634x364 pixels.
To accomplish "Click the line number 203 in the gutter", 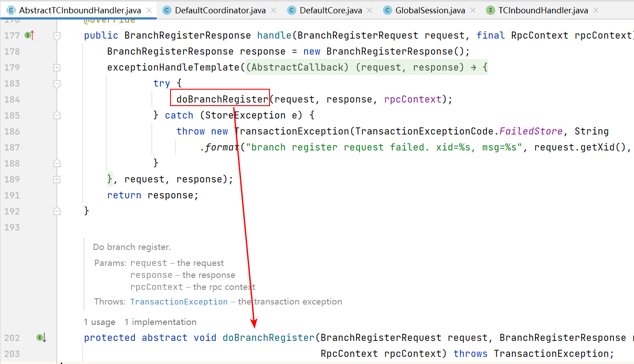I will coord(12,354).
